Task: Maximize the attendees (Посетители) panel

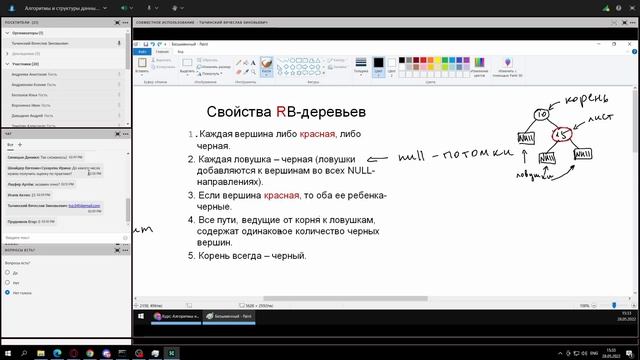Action: [x=117, y=22]
